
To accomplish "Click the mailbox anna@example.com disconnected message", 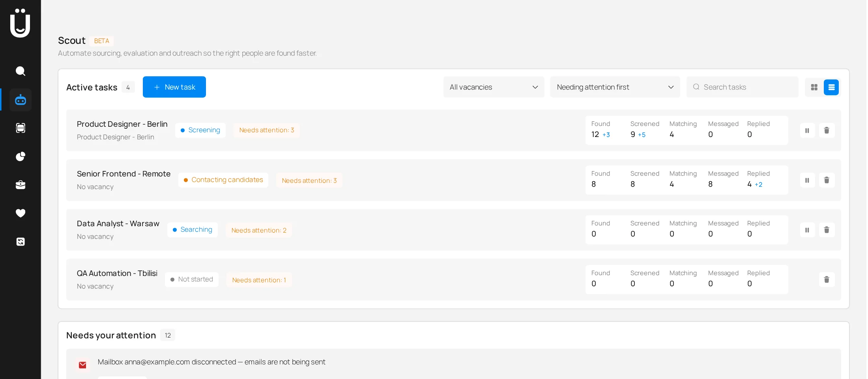I will pos(211,362).
